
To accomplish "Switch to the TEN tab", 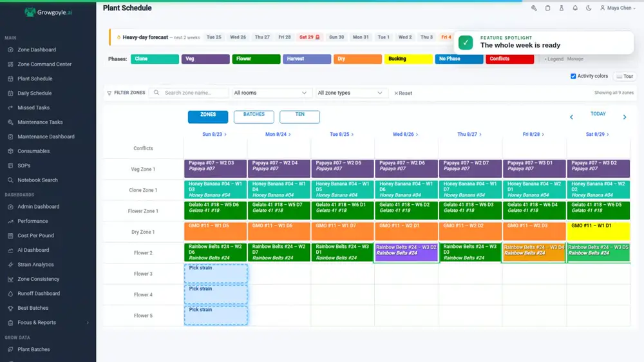I will [300, 117].
